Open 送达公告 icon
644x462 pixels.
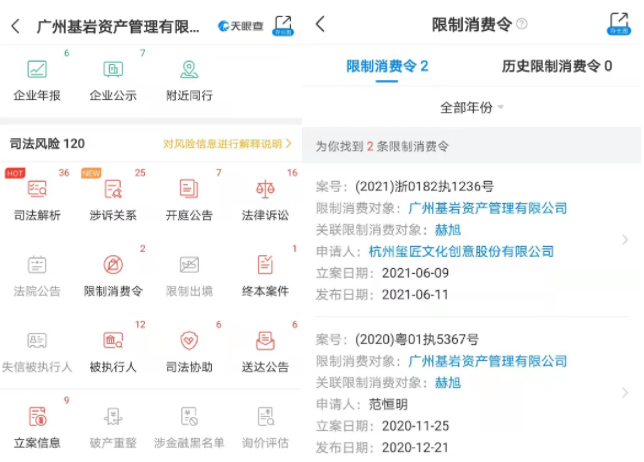[x=265, y=340]
